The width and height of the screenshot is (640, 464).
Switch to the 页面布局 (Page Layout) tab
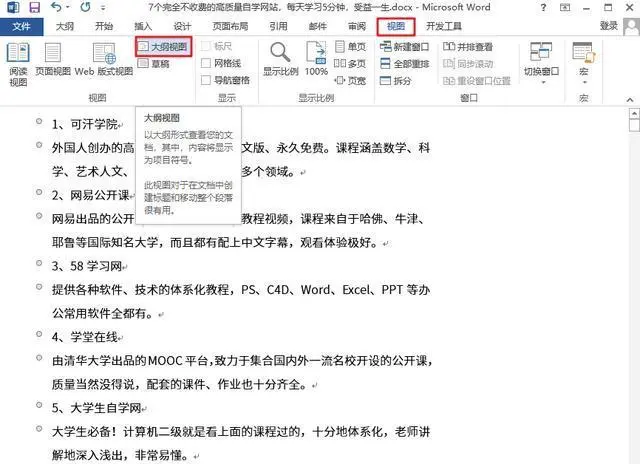pos(230,27)
